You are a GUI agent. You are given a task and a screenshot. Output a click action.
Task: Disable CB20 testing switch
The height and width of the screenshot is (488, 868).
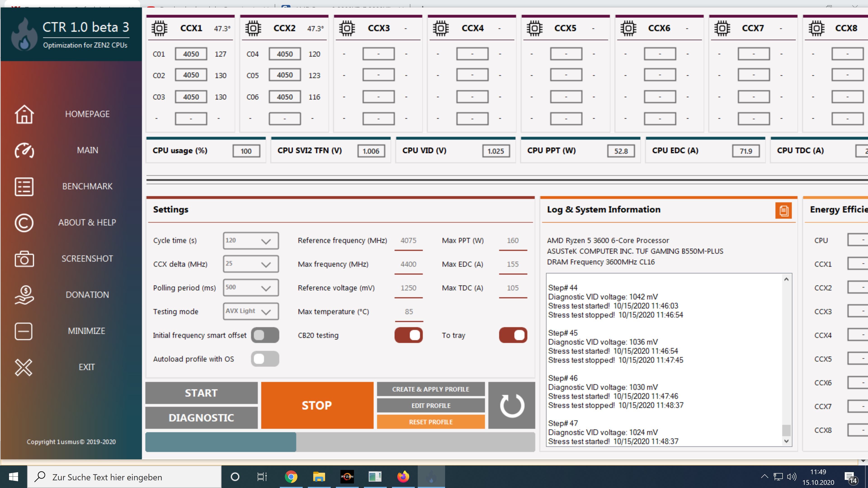point(408,335)
